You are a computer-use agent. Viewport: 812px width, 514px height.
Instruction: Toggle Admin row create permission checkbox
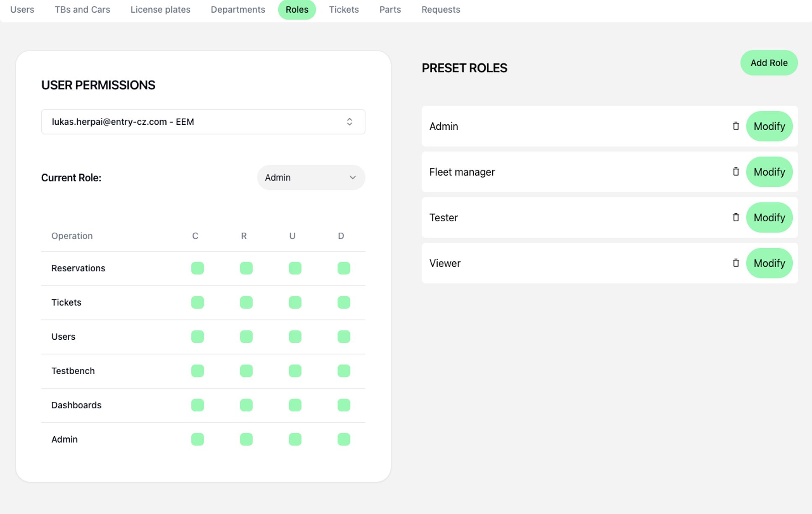click(x=197, y=439)
